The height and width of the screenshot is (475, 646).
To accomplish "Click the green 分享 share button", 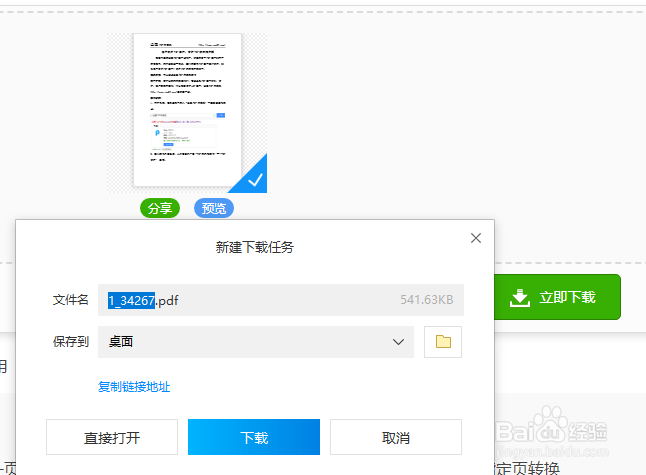I will [x=160, y=208].
